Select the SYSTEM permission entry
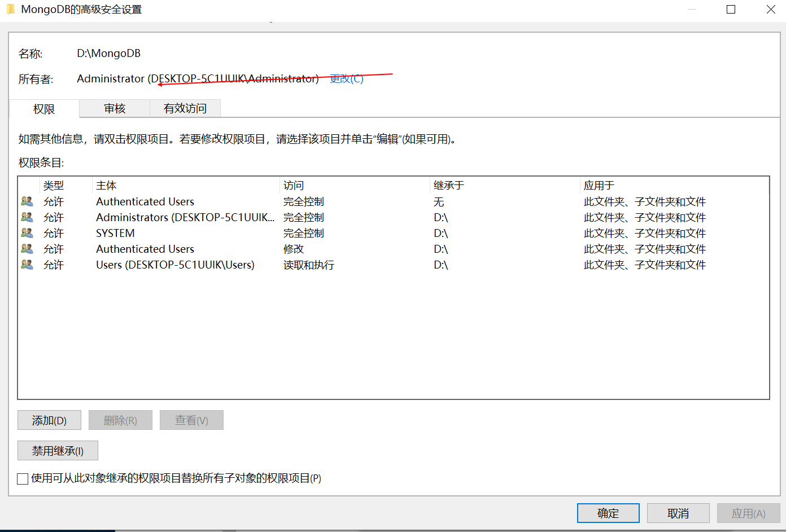786x532 pixels. point(394,233)
